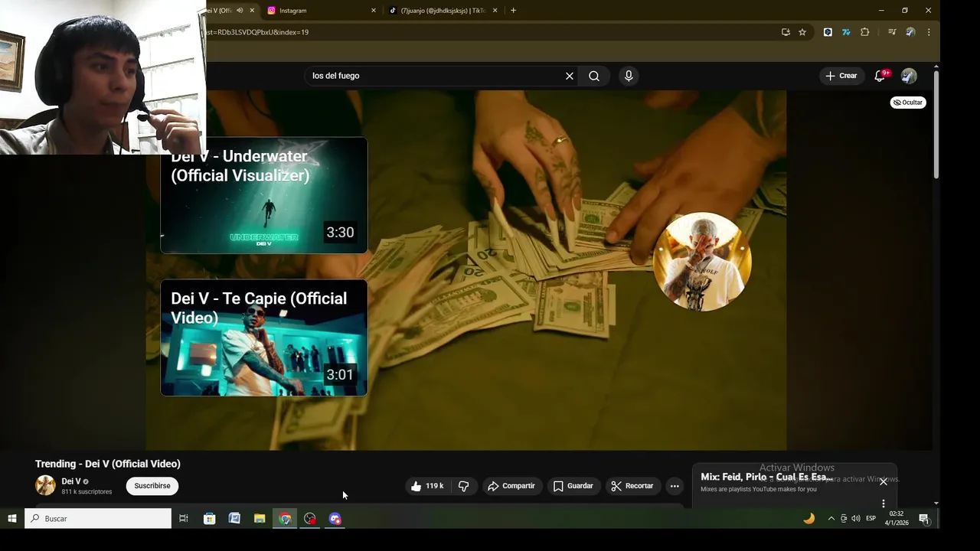980x551 pixels.
Task: Share the video via Compartir
Action: click(x=511, y=486)
